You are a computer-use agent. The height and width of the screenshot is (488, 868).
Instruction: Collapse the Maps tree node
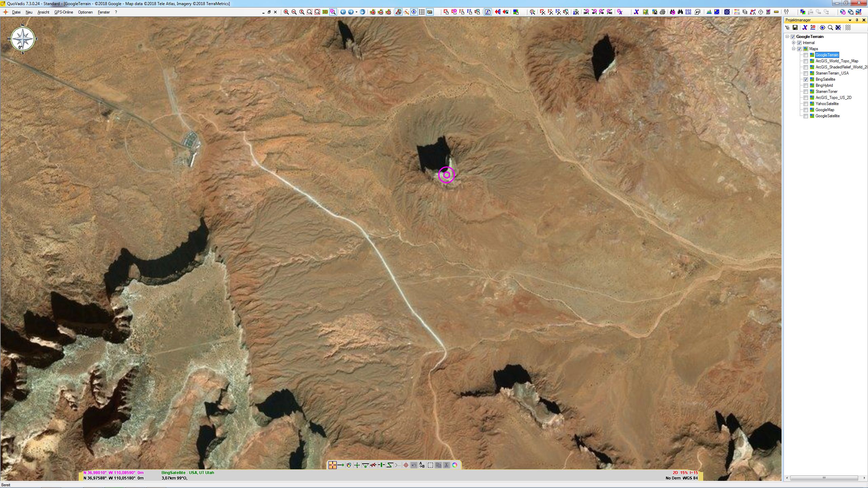click(x=793, y=49)
